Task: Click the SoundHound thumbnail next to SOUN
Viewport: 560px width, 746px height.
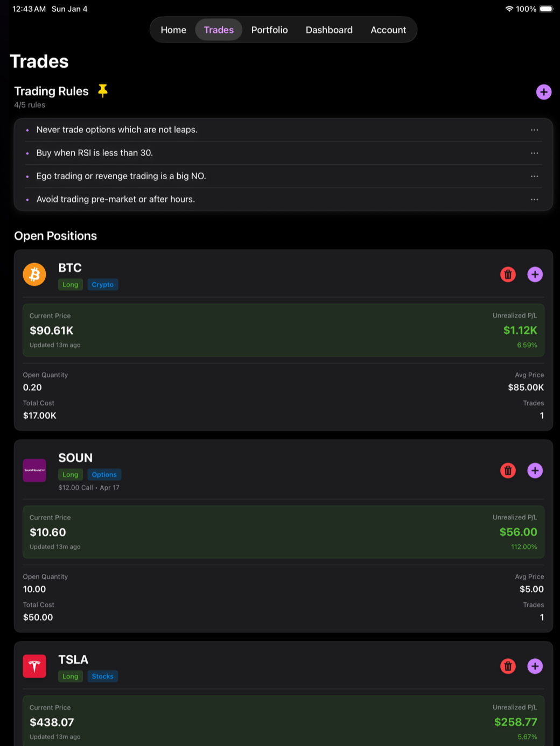Action: (x=34, y=470)
